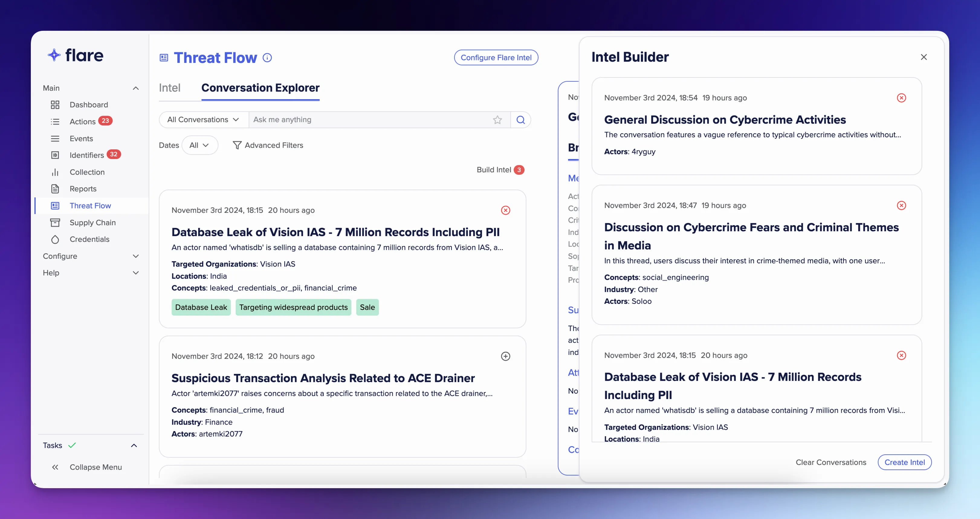The width and height of the screenshot is (980, 519).
Task: Open the All Conversations dropdown
Action: (x=204, y=120)
